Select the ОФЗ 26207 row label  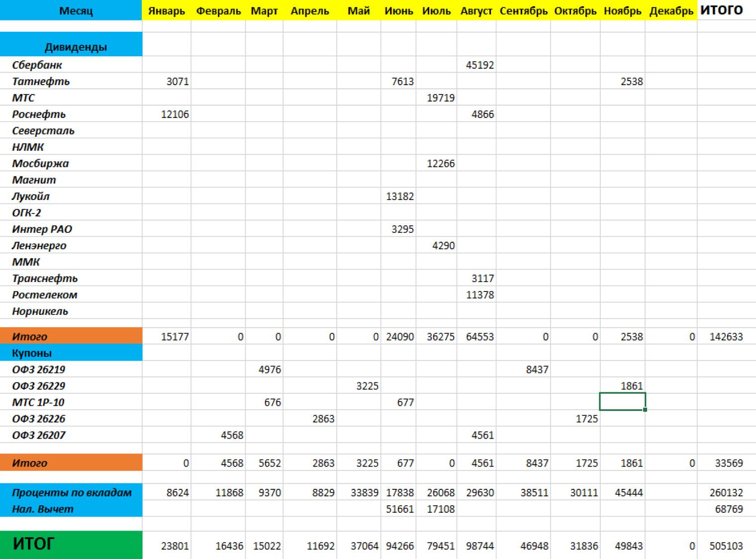(39, 435)
